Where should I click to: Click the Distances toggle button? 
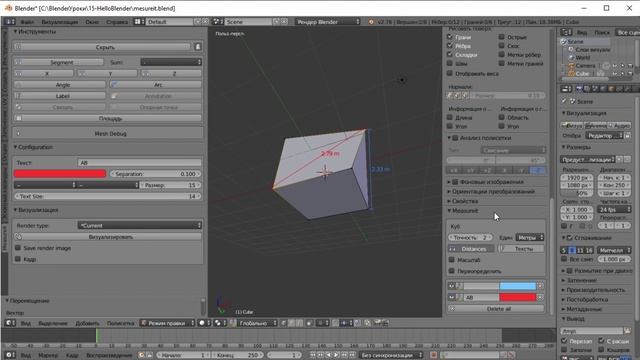(471, 249)
